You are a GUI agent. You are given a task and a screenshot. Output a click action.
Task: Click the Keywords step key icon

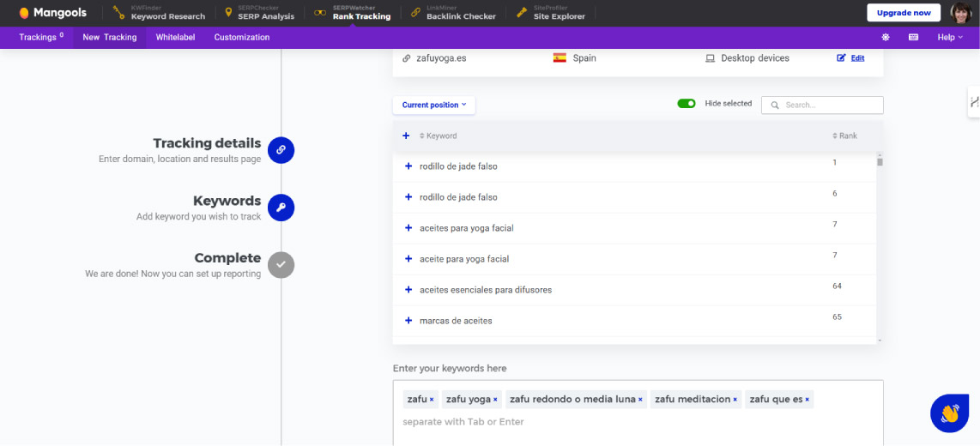[x=281, y=208]
